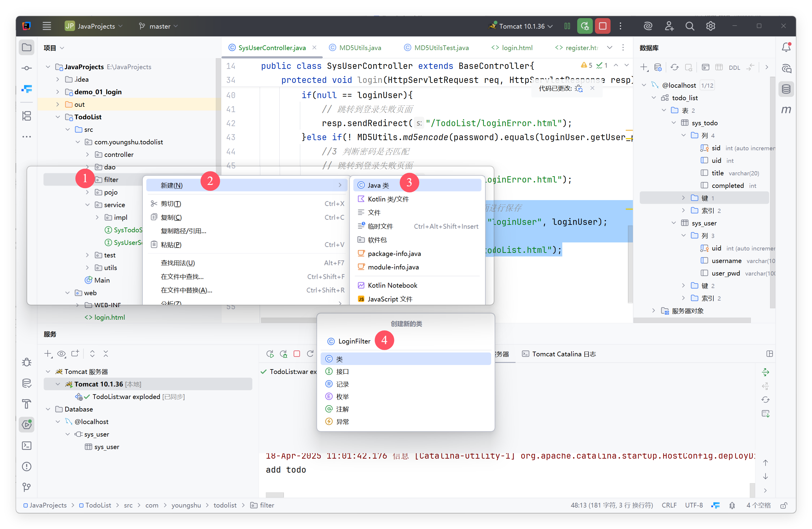Viewport: 812px width, 529px height.
Task: Open the Structure tool window icon
Action: tap(27, 116)
